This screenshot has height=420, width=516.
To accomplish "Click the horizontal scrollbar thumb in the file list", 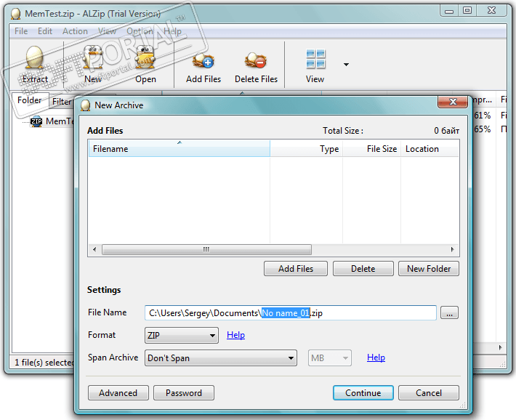I will click(x=206, y=249).
